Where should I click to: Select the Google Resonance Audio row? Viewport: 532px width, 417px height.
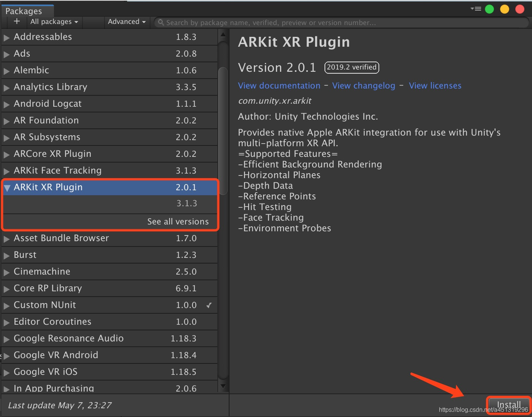[110, 338]
